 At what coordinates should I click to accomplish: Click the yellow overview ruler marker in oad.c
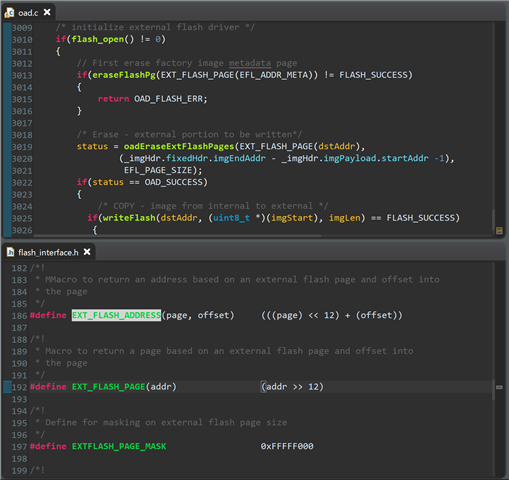(499, 230)
